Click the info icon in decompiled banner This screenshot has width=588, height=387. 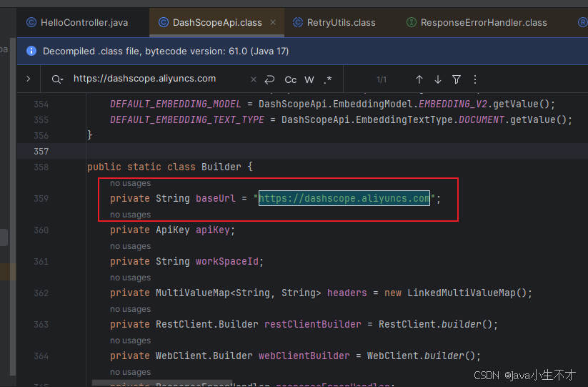click(31, 51)
